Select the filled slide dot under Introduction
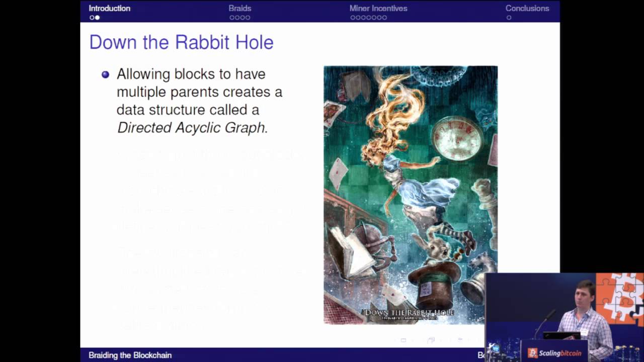The image size is (644, 362). [x=97, y=18]
